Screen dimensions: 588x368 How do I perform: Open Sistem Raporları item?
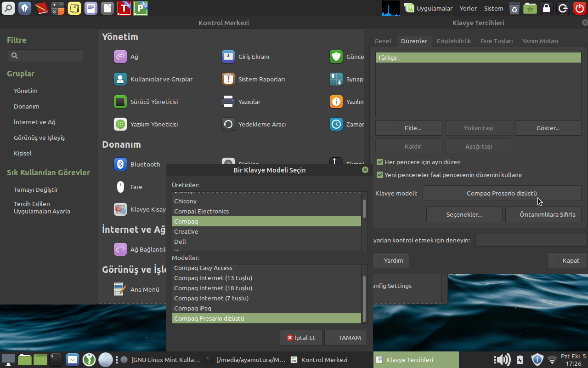(x=253, y=79)
